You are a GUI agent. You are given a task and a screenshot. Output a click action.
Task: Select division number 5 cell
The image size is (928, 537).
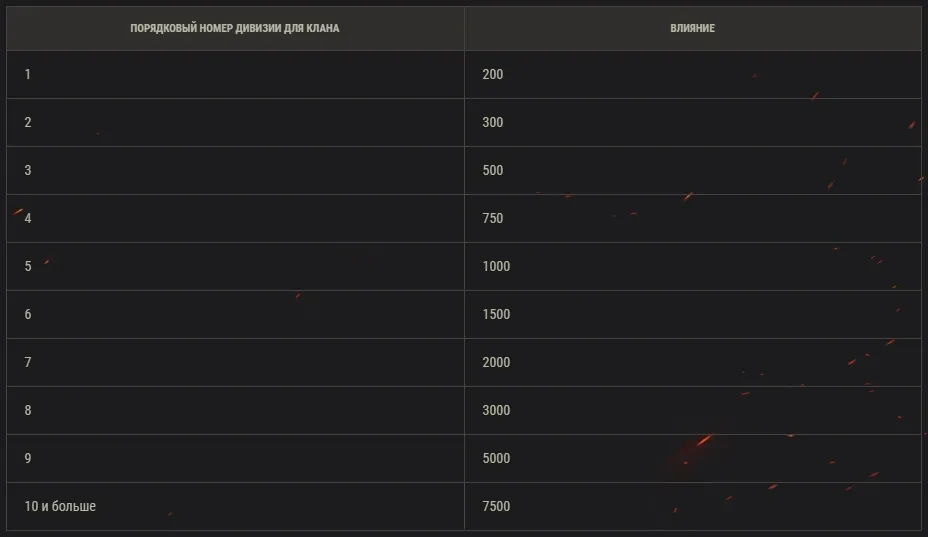(28, 267)
